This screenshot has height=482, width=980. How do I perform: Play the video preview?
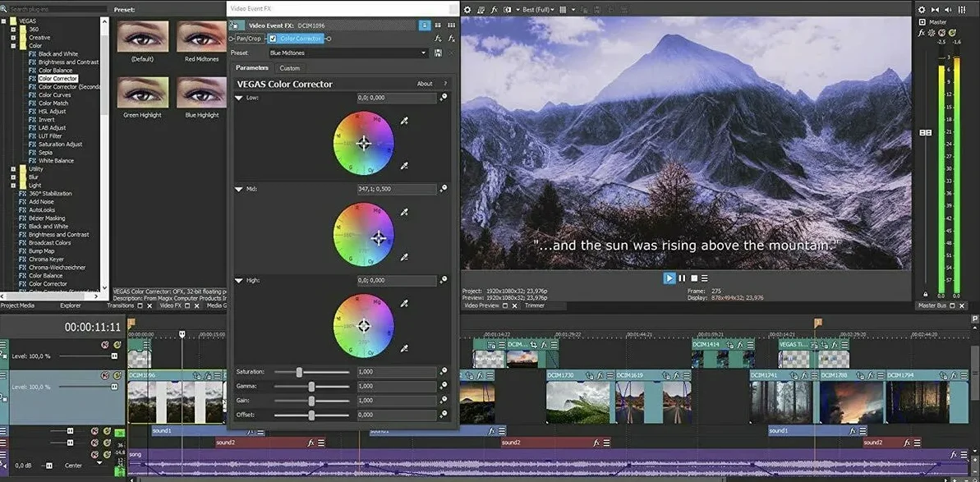(x=669, y=278)
